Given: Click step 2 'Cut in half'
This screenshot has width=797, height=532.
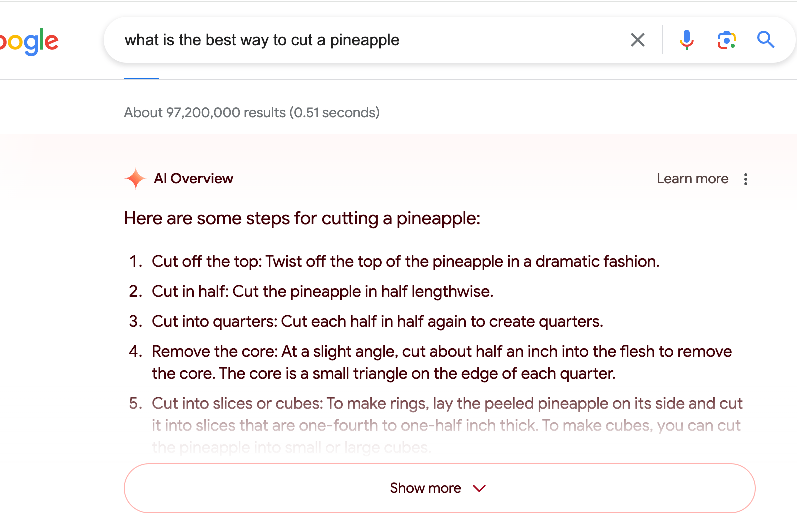Looking at the screenshot, I should (322, 292).
